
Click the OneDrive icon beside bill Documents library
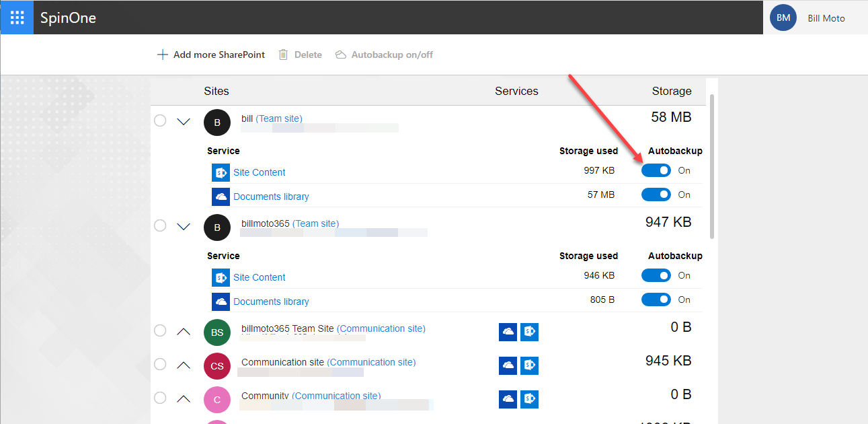[x=221, y=197]
